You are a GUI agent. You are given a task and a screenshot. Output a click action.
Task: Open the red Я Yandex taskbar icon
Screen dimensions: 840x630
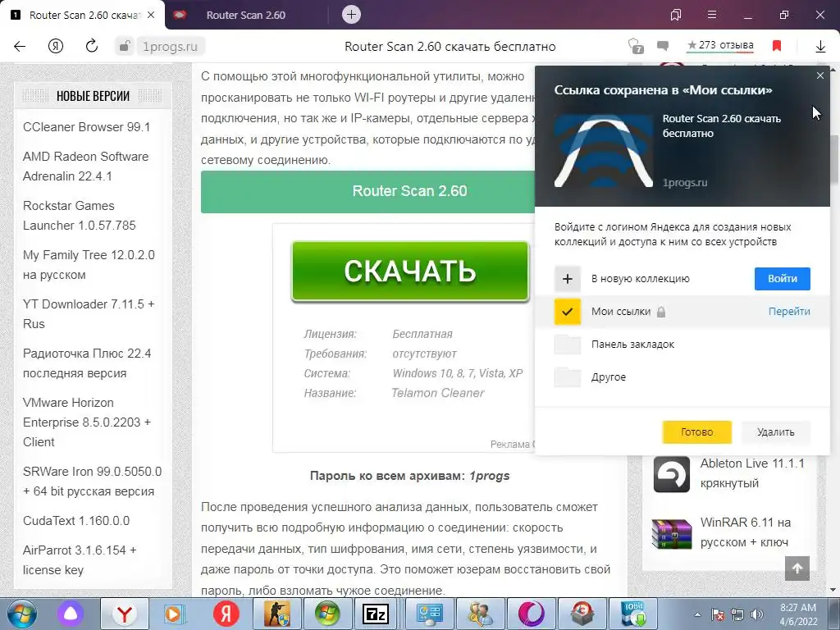226,614
